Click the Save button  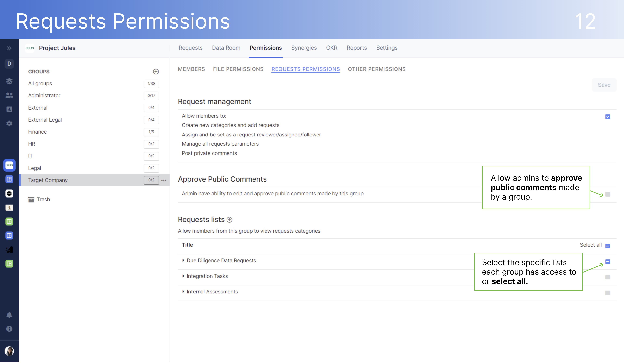(604, 85)
